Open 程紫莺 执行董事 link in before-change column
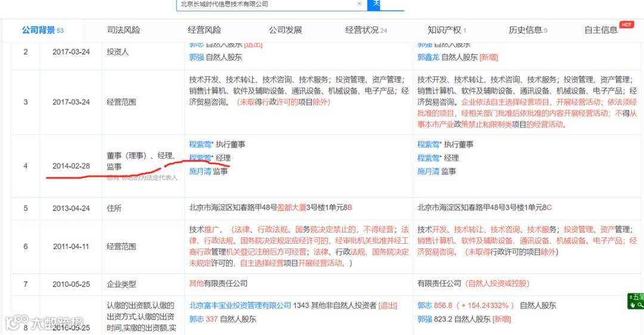Screen dimensions: 644x335 click(200, 144)
